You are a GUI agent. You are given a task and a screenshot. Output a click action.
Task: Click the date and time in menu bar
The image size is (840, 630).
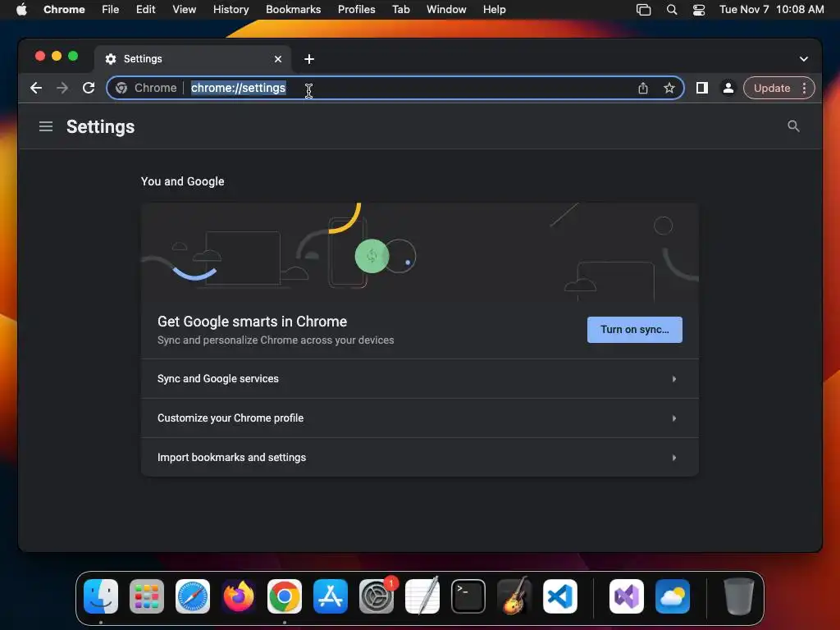coord(771,10)
